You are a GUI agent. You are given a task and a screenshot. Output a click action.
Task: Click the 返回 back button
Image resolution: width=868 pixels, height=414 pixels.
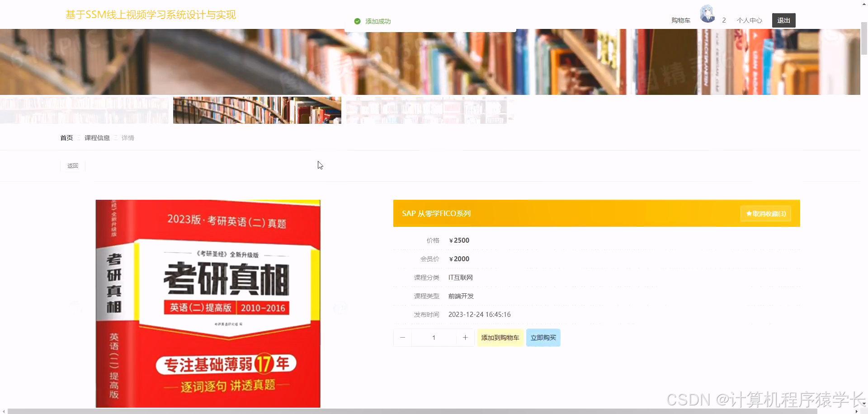tap(73, 166)
